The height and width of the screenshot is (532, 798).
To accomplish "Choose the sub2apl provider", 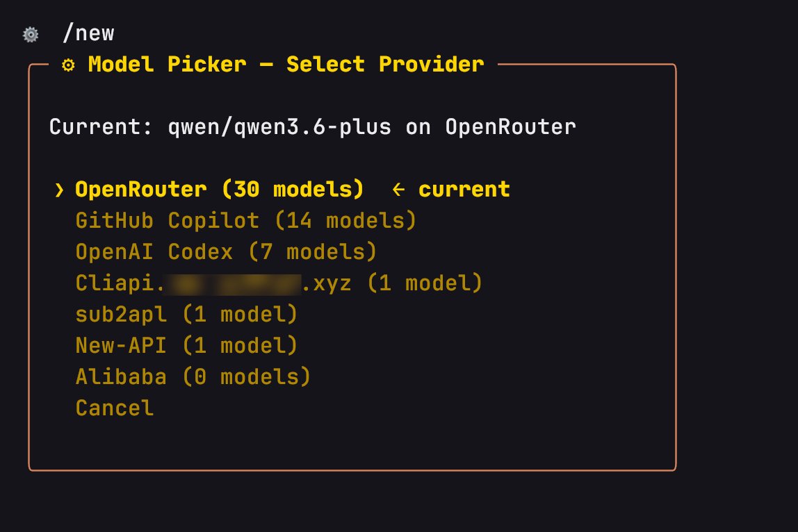I will tap(186, 315).
